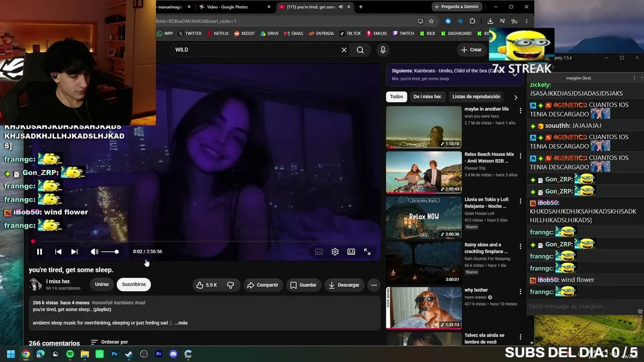Save the video with Guardar
Image resolution: width=644 pixels, height=362 pixels.
303,285
